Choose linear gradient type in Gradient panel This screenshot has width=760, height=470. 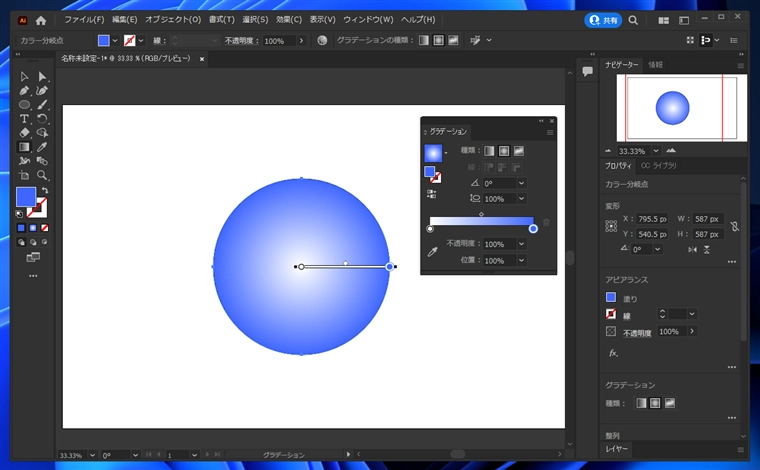(490, 151)
